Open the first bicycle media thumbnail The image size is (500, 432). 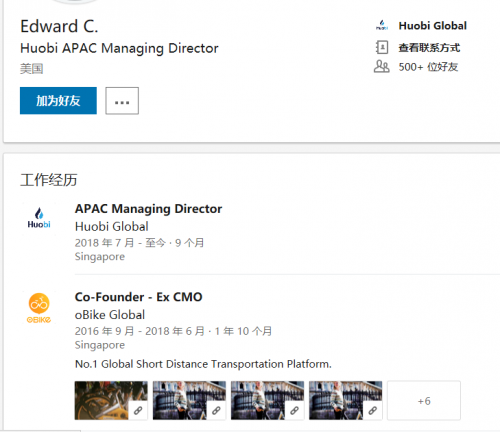[111, 400]
